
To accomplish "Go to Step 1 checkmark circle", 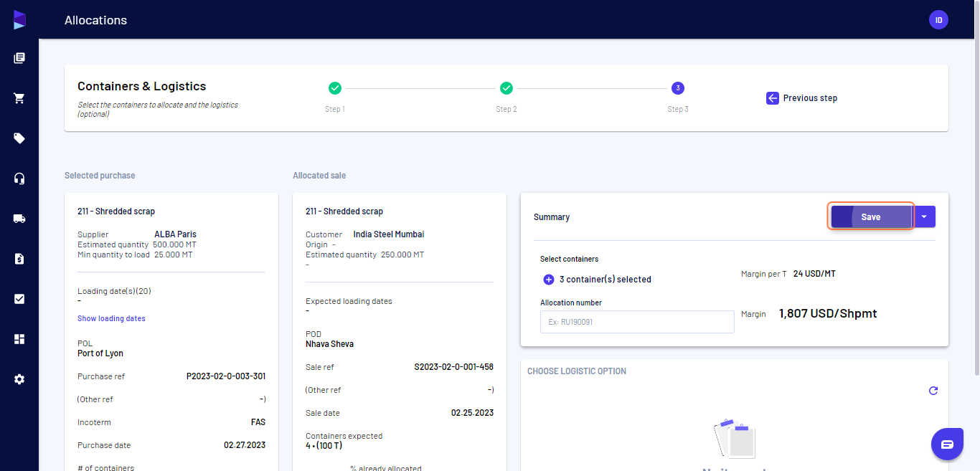I will (335, 88).
